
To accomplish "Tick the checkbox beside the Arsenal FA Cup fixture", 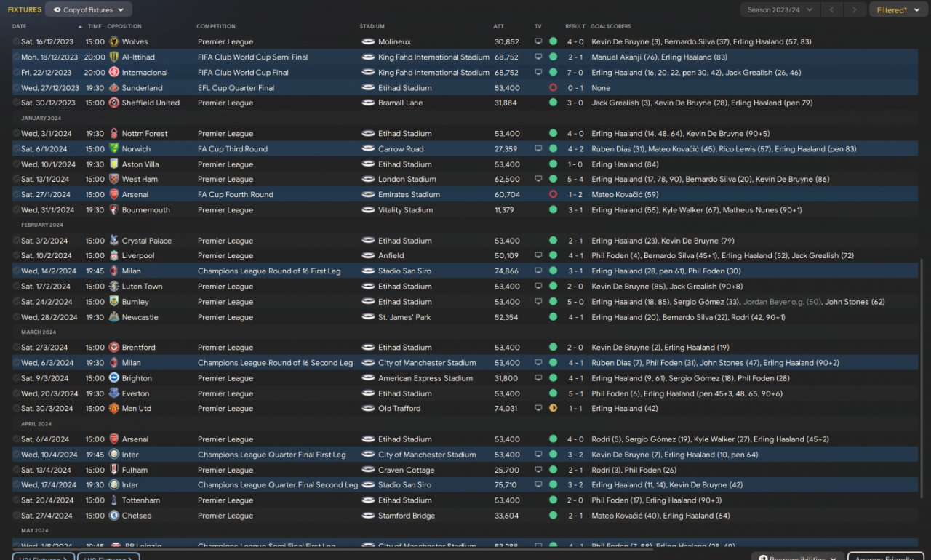I will [x=17, y=195].
